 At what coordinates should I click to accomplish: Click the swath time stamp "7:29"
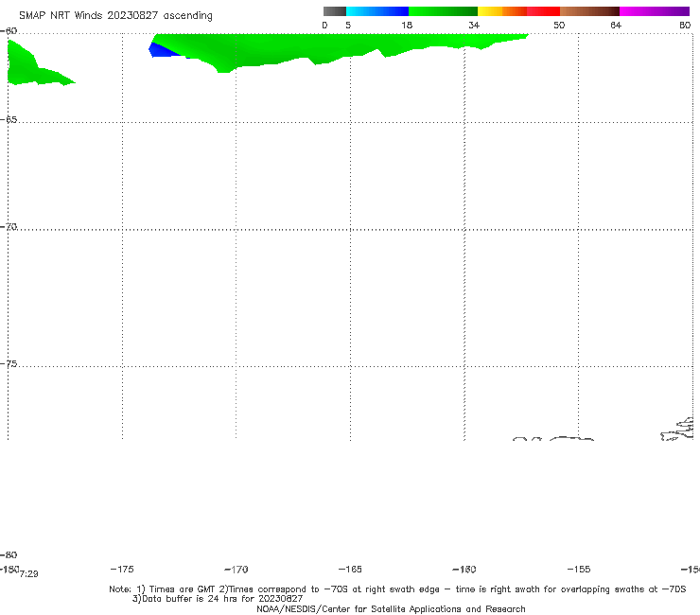pos(29,574)
